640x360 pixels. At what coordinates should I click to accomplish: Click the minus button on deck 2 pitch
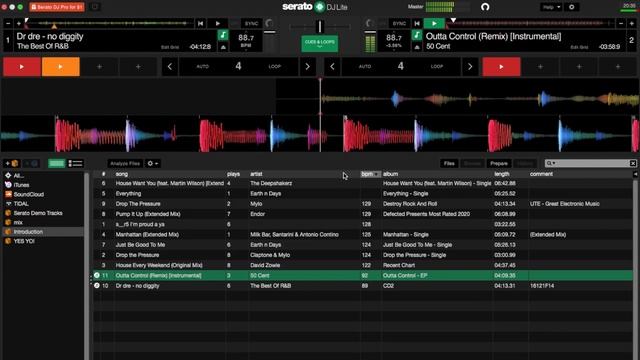[x=621, y=24]
